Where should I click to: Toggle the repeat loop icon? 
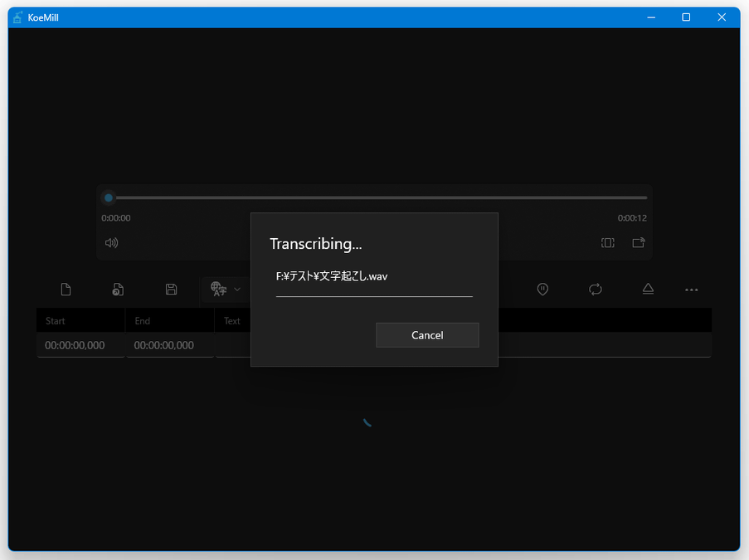596,289
